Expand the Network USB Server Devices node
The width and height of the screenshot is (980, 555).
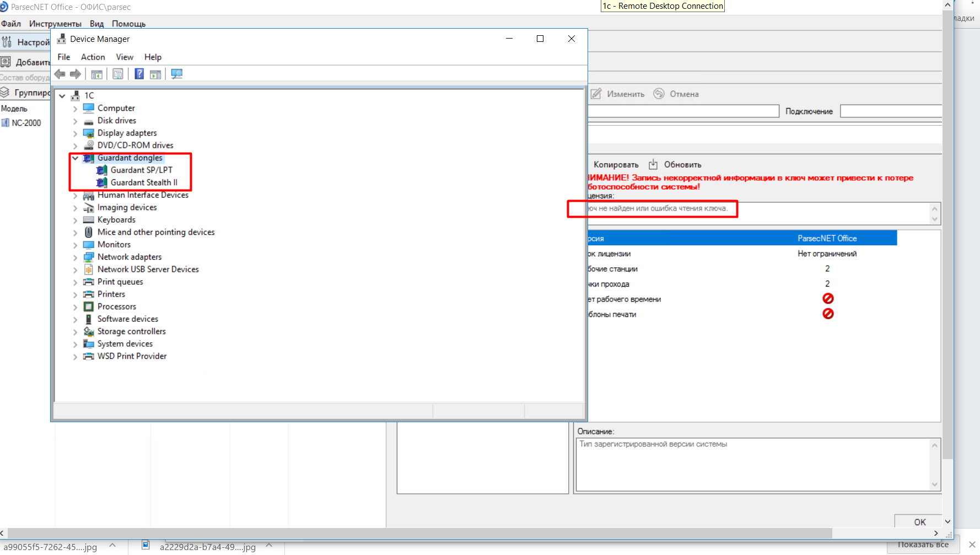pos(75,270)
